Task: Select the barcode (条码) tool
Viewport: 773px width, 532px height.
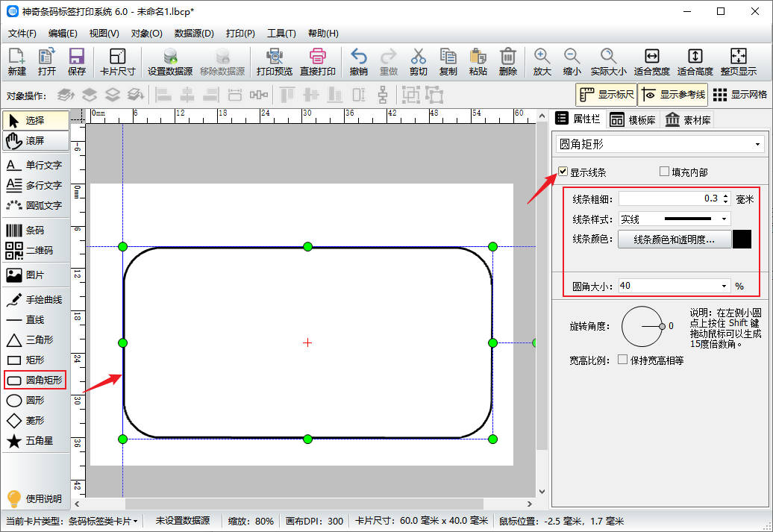Action: (35, 231)
